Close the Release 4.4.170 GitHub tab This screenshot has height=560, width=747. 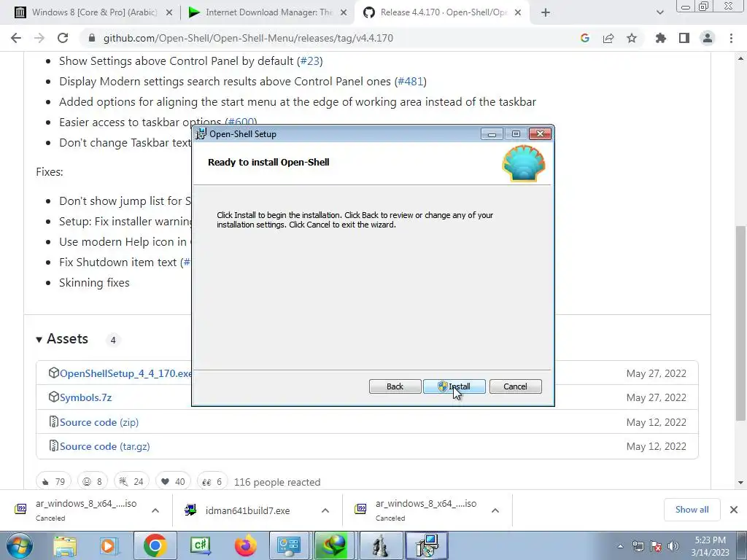pos(519,13)
